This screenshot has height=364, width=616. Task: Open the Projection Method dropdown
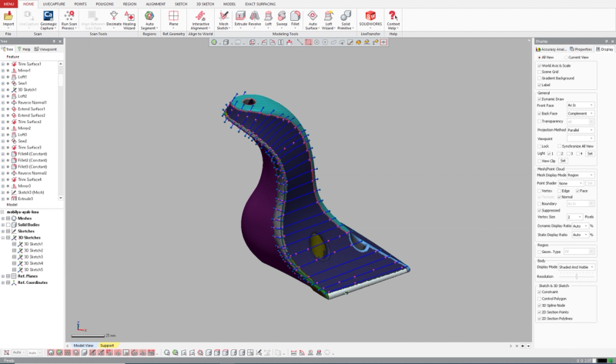tap(581, 130)
